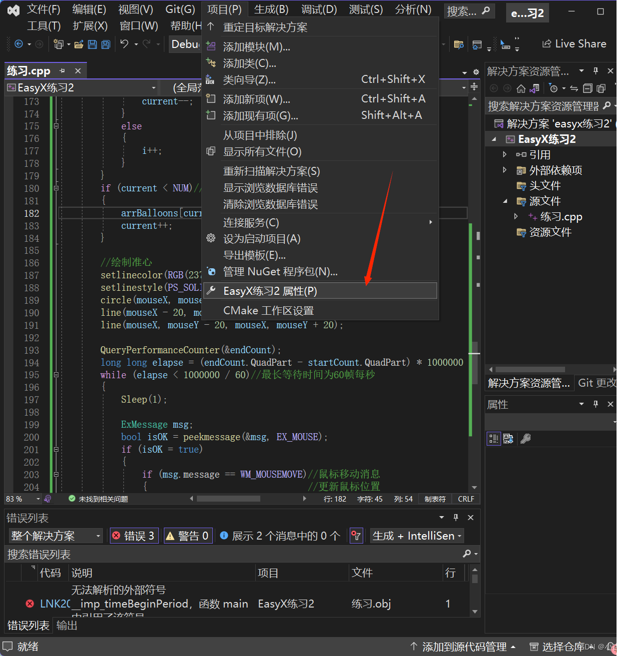Toggle pin on the 属性 panel
The width and height of the screenshot is (644, 656).
[x=596, y=404]
